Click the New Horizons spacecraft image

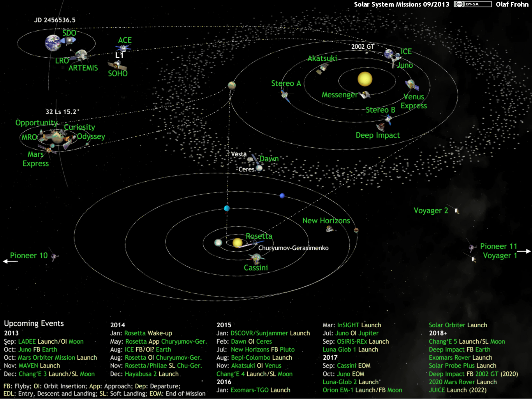coord(330,229)
